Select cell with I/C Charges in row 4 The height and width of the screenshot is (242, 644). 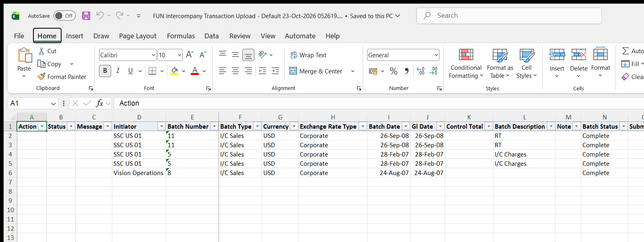click(x=524, y=154)
